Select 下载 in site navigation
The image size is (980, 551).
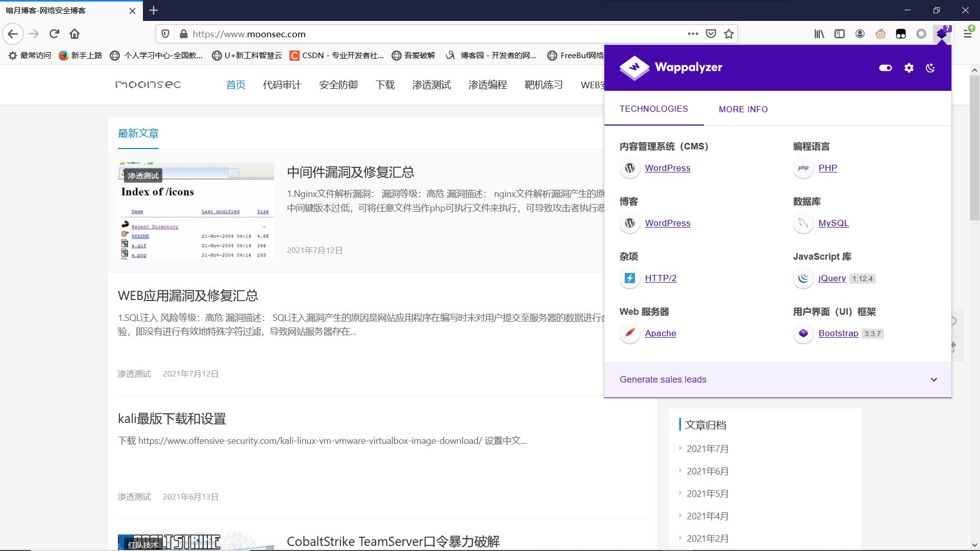pyautogui.click(x=385, y=85)
